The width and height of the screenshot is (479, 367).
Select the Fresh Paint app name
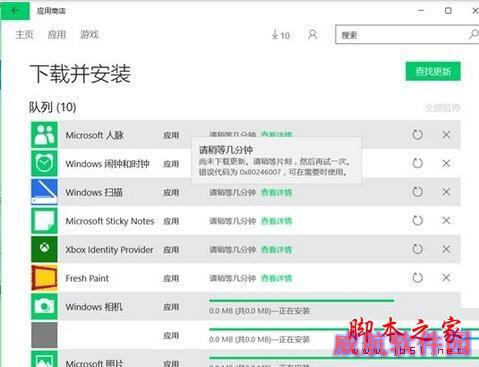(x=87, y=278)
